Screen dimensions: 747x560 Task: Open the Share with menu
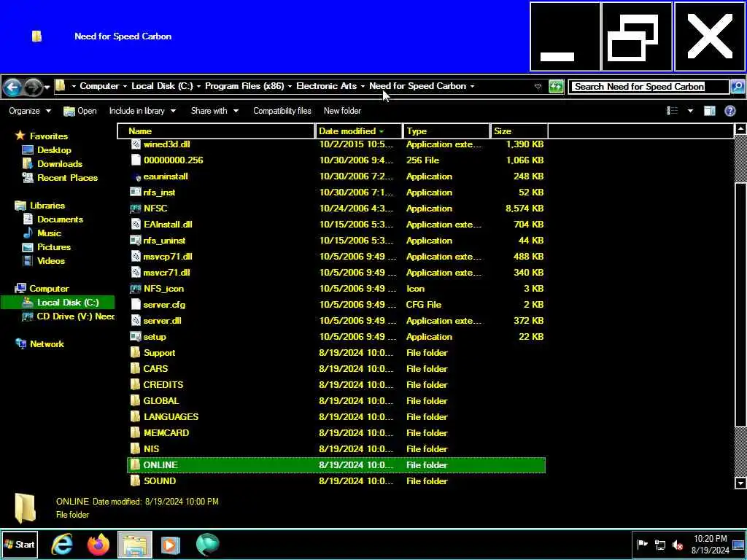[x=214, y=111]
